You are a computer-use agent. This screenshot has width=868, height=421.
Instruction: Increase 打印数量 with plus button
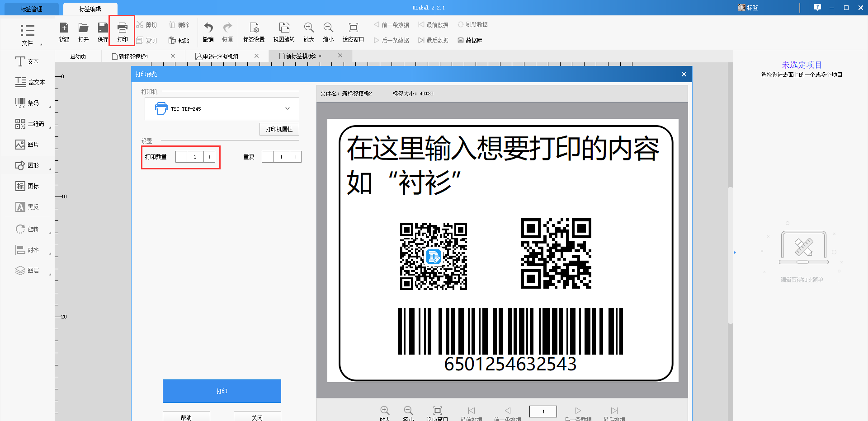209,157
